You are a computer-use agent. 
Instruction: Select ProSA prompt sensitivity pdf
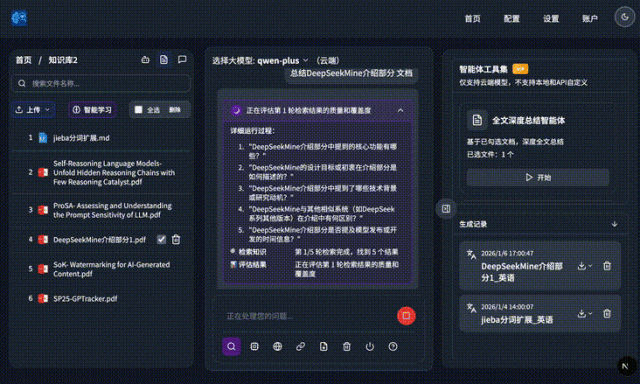click(112, 210)
